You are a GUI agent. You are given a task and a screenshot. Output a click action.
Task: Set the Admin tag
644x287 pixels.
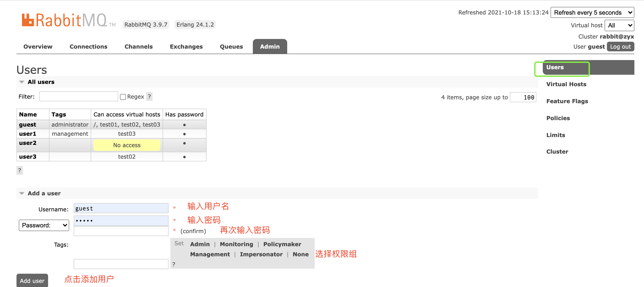tap(200, 244)
